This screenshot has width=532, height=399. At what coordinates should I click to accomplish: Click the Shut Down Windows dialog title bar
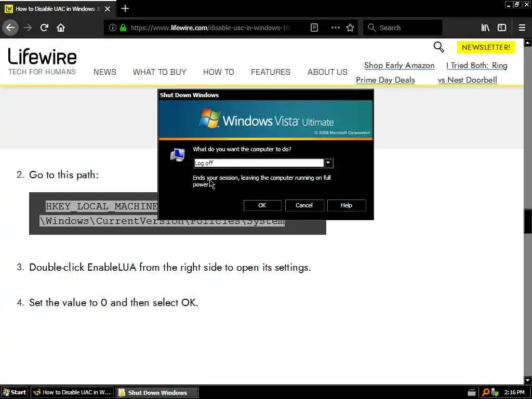265,95
